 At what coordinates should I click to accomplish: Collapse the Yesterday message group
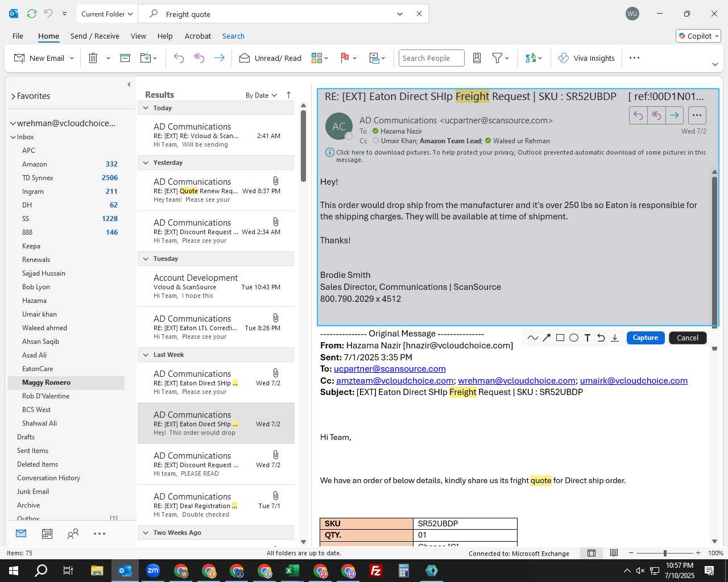coord(146,163)
